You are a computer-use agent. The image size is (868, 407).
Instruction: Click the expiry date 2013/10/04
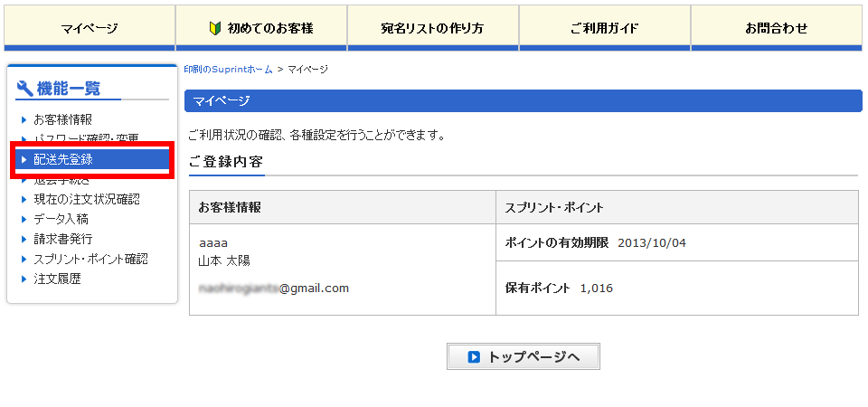(x=652, y=242)
